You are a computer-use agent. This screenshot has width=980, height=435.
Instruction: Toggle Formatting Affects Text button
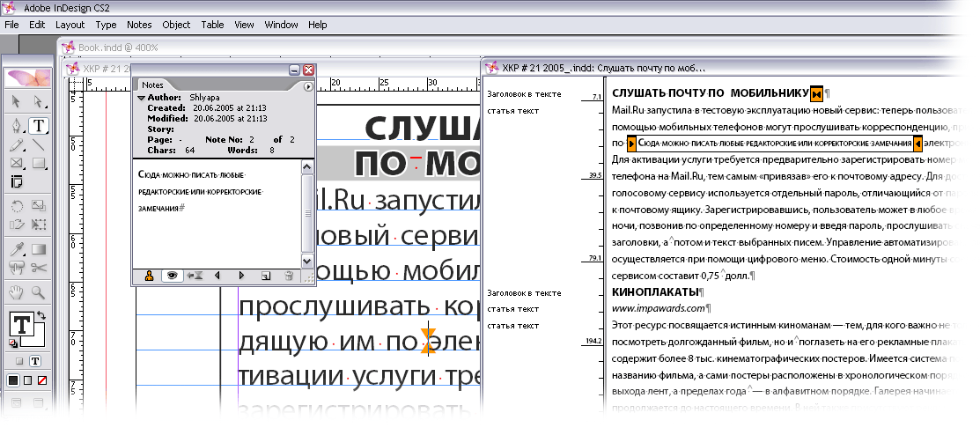pyautogui.click(x=35, y=361)
